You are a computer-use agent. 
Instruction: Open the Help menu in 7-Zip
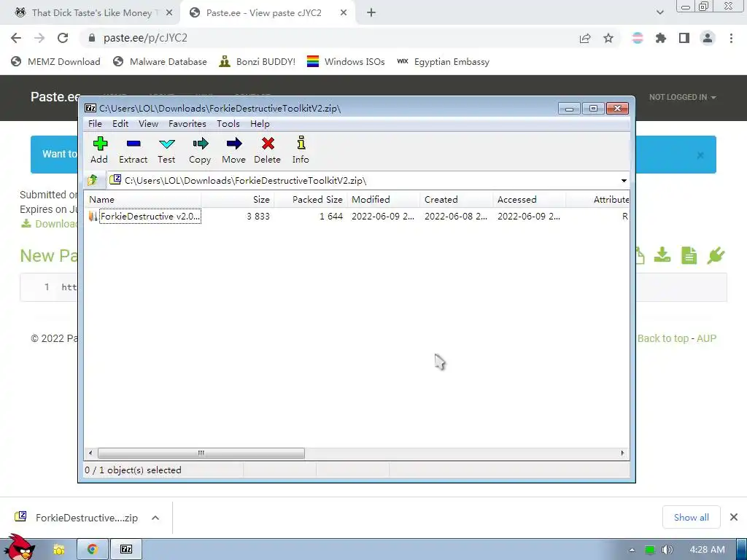(260, 124)
